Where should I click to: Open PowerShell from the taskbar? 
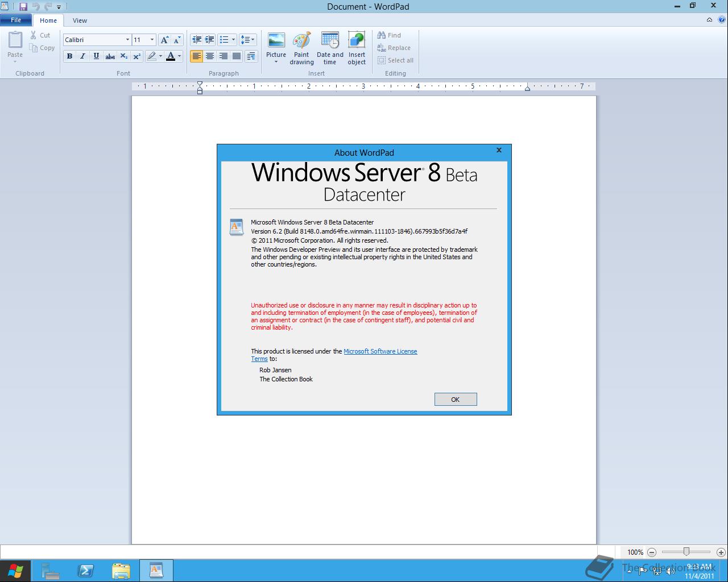click(86, 571)
